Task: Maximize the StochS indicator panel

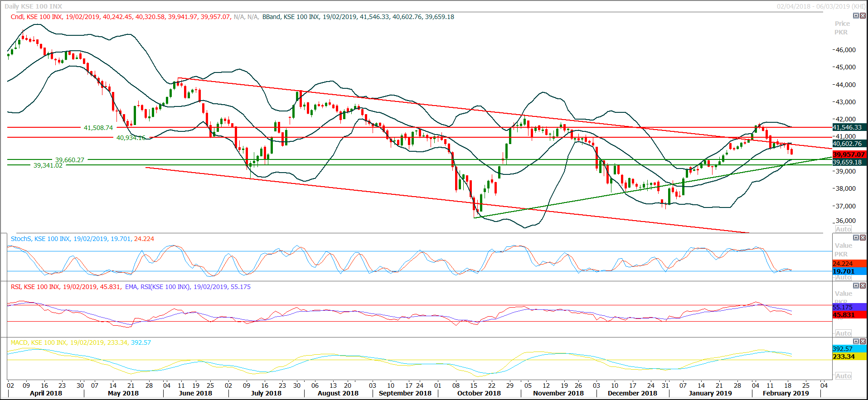Action: pos(856,238)
